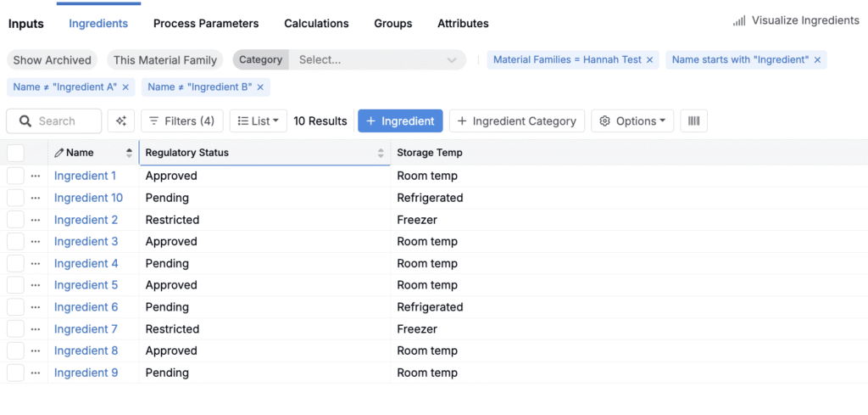
Task: Click the barcode icon in the toolbar
Action: (694, 121)
